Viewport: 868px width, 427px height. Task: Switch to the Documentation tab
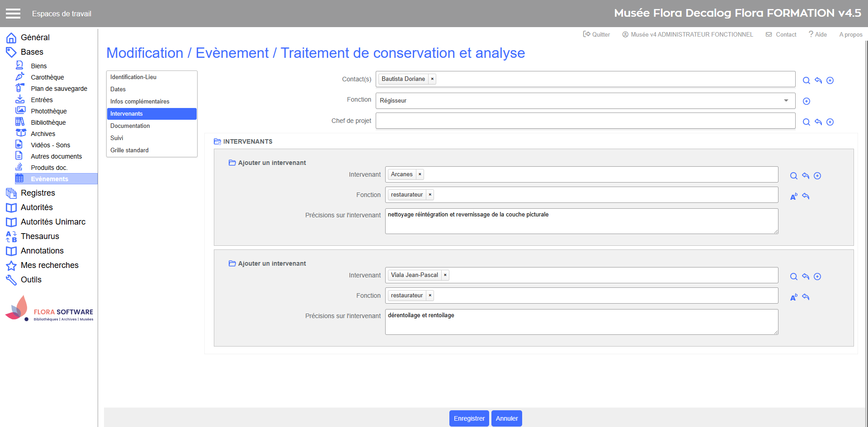[x=130, y=126]
